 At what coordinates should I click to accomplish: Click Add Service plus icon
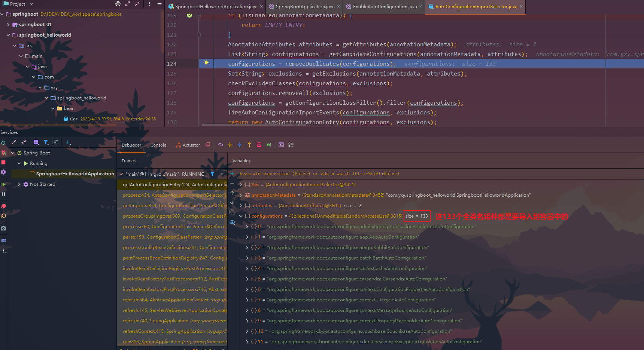pyautogui.click(x=68, y=142)
